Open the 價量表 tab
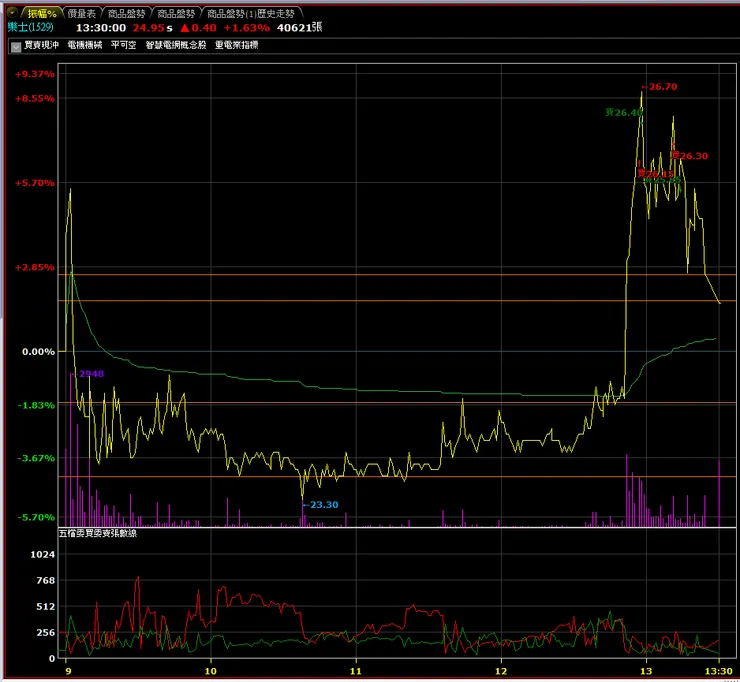This screenshot has width=740, height=682. point(82,14)
